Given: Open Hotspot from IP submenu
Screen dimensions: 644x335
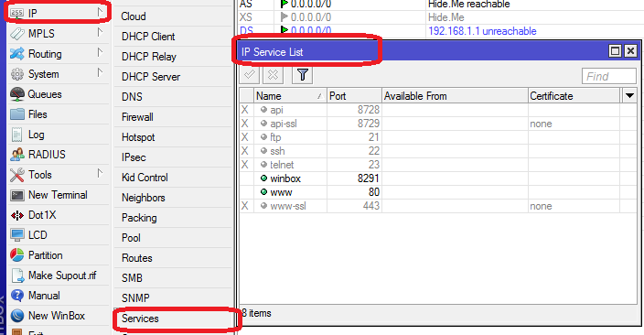Looking at the screenshot, I should point(173,137).
